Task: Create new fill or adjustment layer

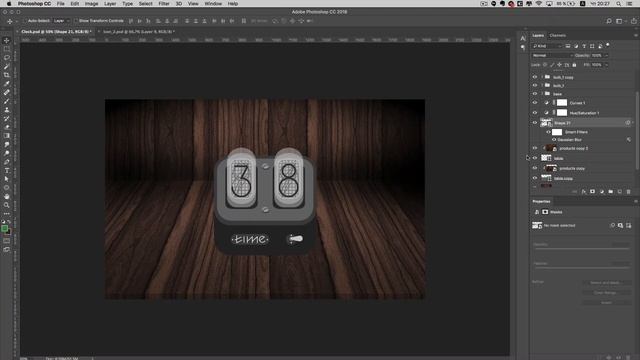Action: pos(602,191)
